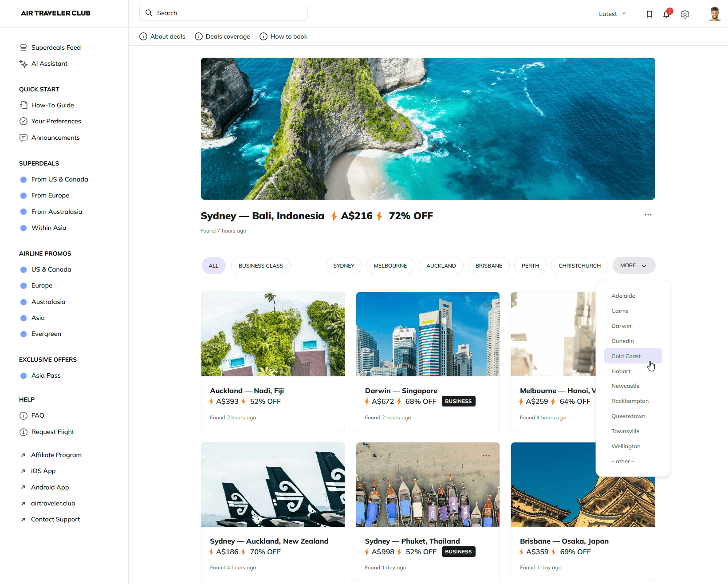The height and width of the screenshot is (584, 728).
Task: Click the user profile avatar
Action: coord(714,14)
